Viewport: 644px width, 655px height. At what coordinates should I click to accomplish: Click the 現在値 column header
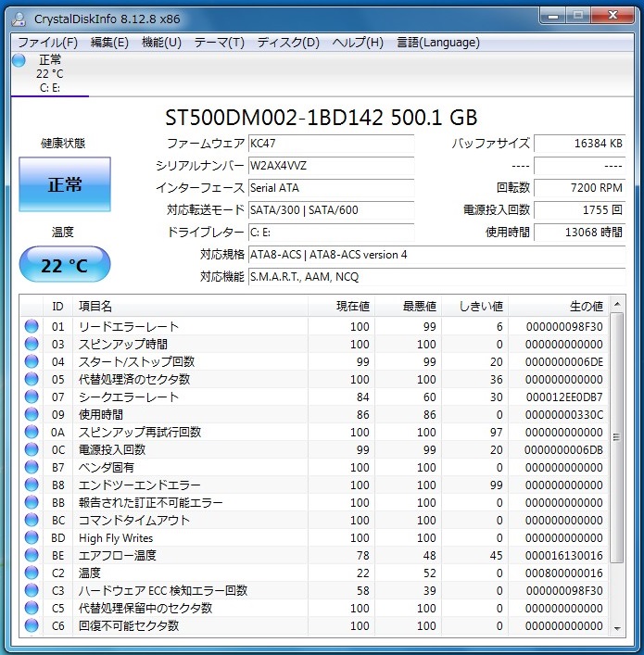341,307
